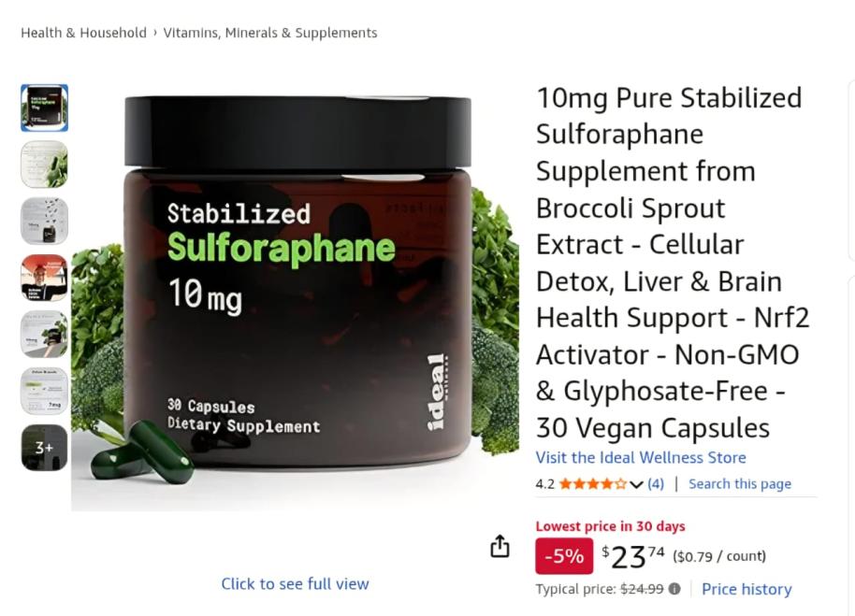The width and height of the screenshot is (855, 616).
Task: Click Search this page link
Action: [740, 483]
